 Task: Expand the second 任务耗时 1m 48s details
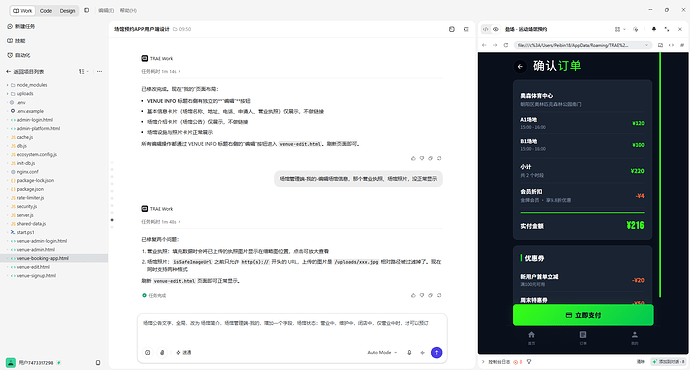pyautogui.click(x=161, y=222)
